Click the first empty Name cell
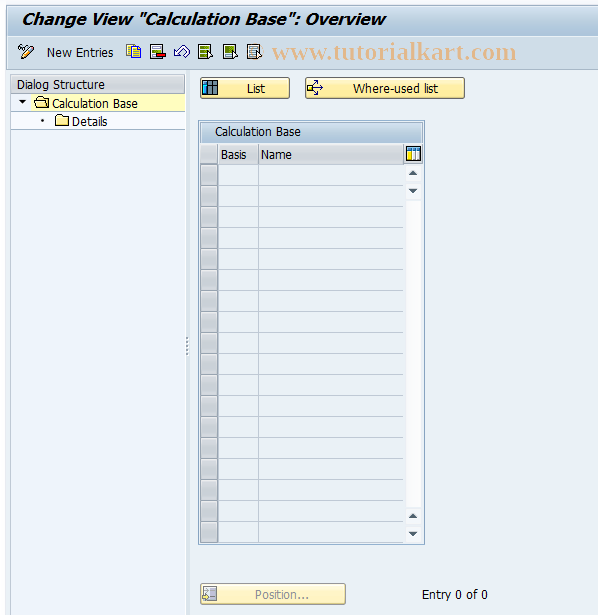This screenshot has height=615, width=598. 331,175
